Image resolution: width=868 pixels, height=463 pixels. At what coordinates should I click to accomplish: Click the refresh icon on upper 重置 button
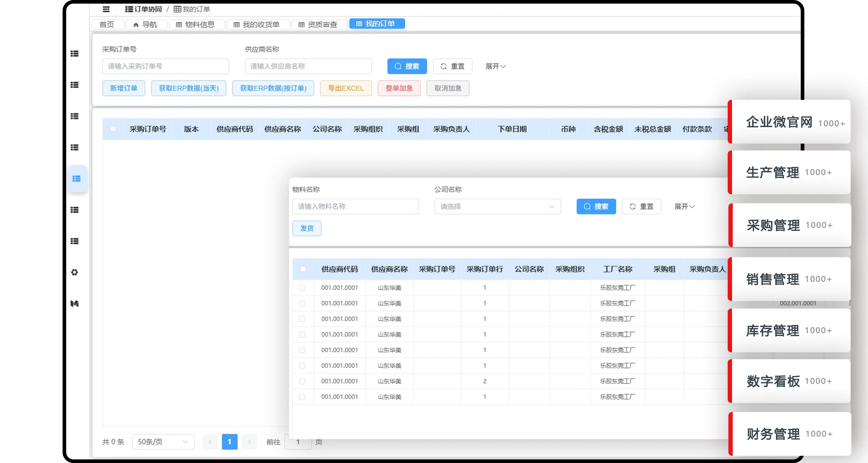pos(443,67)
